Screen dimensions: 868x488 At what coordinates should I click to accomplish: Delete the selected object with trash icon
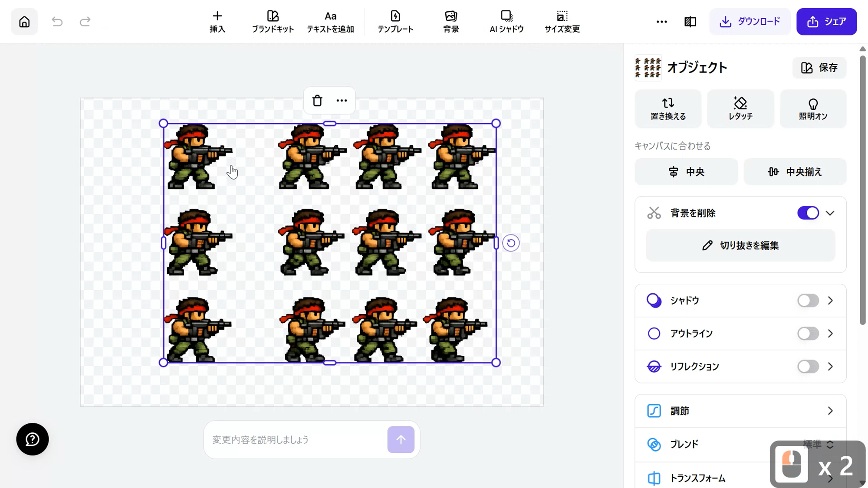click(317, 101)
